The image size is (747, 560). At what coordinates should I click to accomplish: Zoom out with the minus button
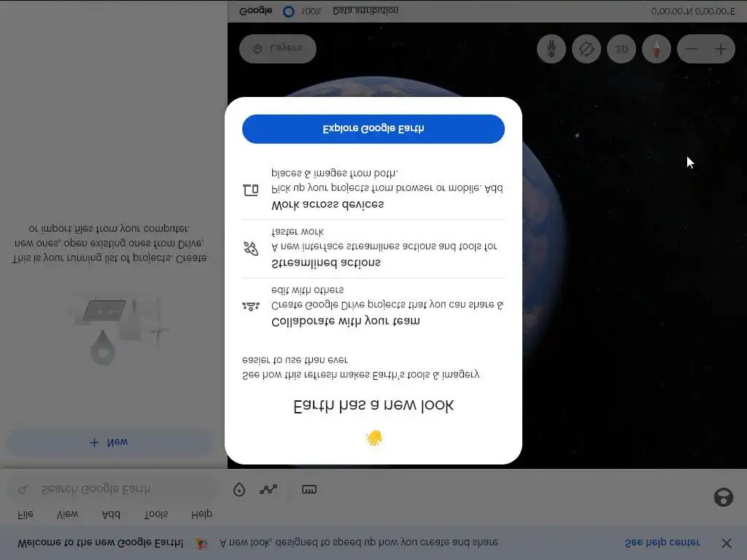click(692, 49)
